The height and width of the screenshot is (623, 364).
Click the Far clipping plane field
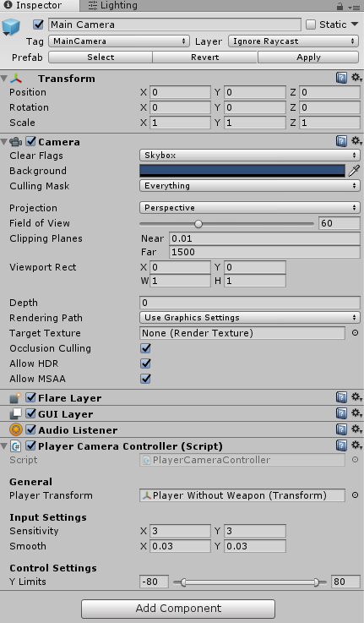coord(264,252)
